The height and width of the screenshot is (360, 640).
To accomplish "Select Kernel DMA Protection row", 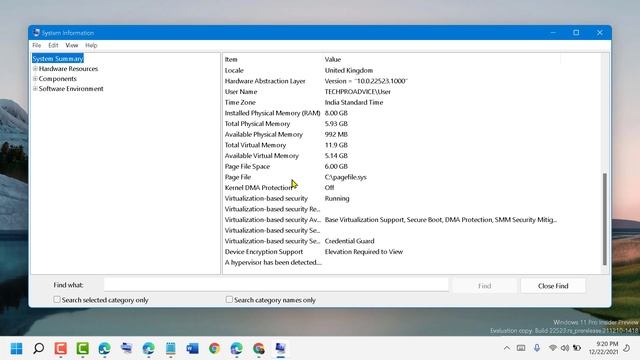I will (x=411, y=187).
